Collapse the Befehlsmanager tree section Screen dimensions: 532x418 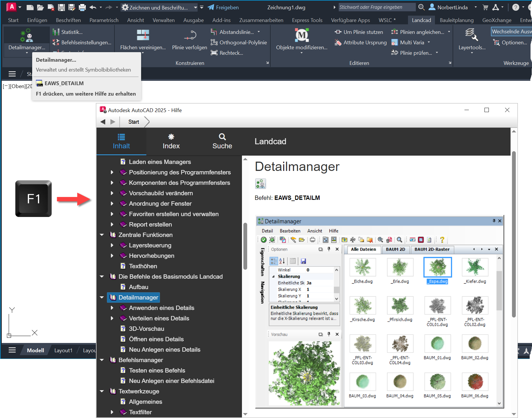pos(102,360)
